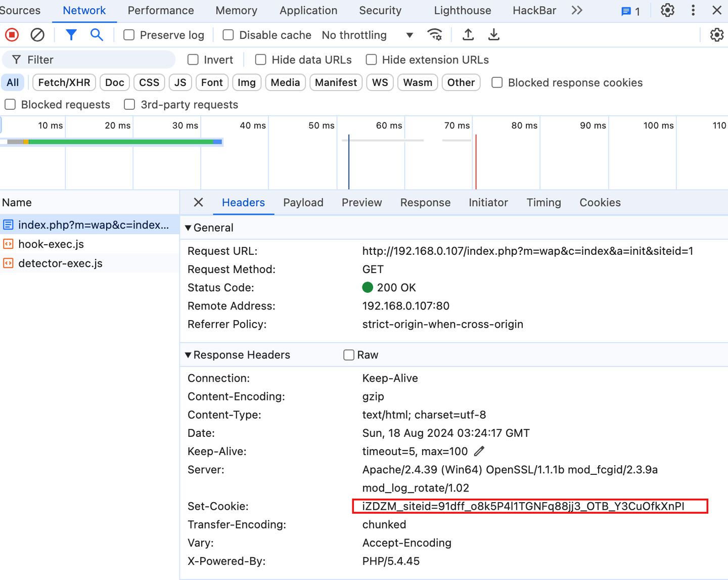Enable Preserve log
The height and width of the screenshot is (580, 728).
pos(128,34)
